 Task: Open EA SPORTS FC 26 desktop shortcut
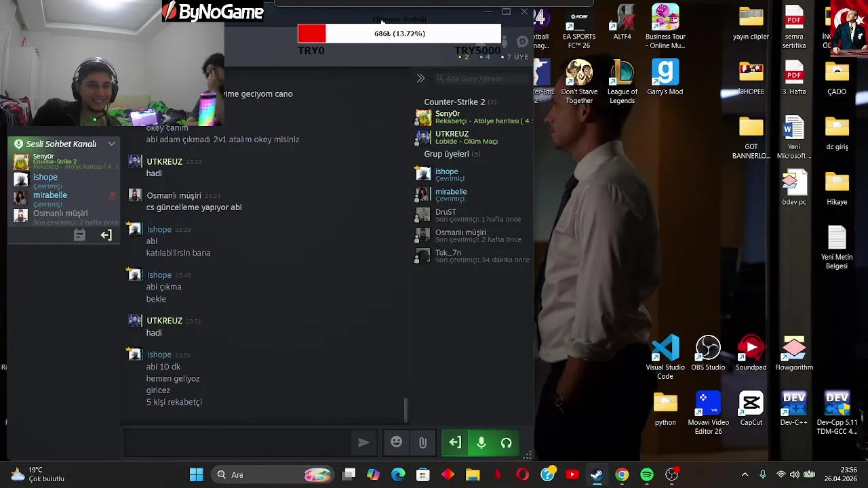click(579, 27)
